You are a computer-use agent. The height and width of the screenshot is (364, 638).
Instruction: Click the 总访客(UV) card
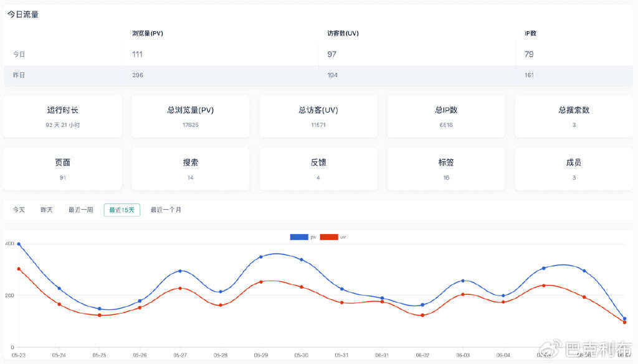[318, 116]
